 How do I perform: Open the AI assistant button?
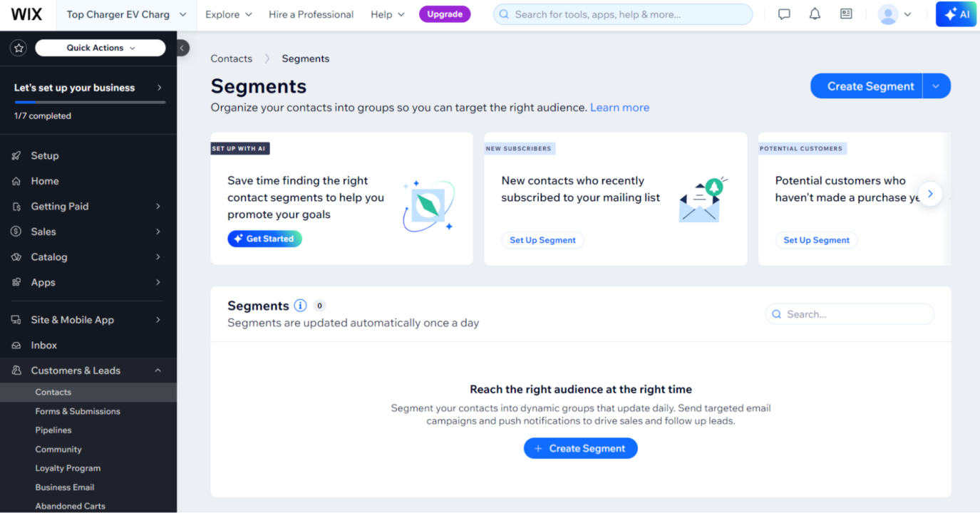point(956,14)
